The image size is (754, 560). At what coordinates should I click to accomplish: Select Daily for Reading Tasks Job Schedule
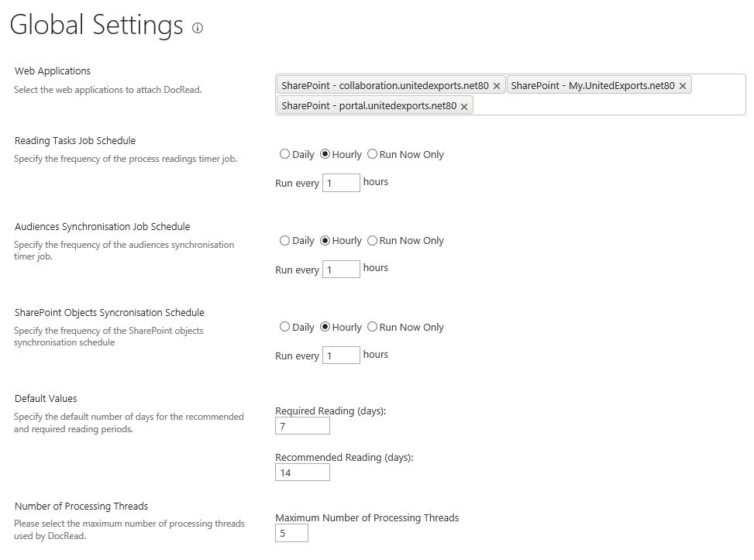(284, 154)
